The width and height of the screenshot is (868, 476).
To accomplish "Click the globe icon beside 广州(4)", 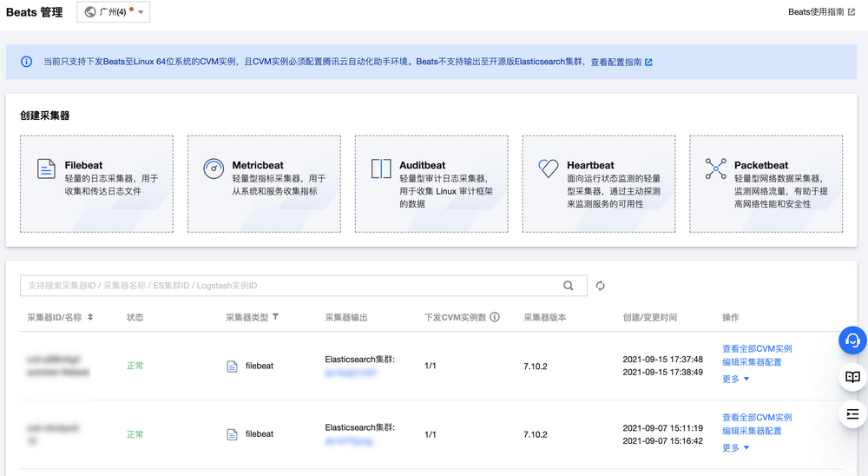I will [90, 12].
